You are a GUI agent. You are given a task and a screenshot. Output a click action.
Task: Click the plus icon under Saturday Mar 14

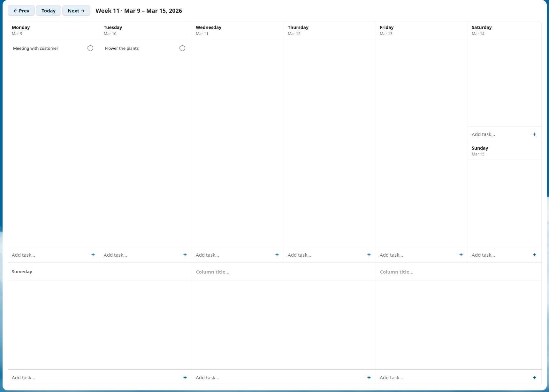tap(535, 134)
